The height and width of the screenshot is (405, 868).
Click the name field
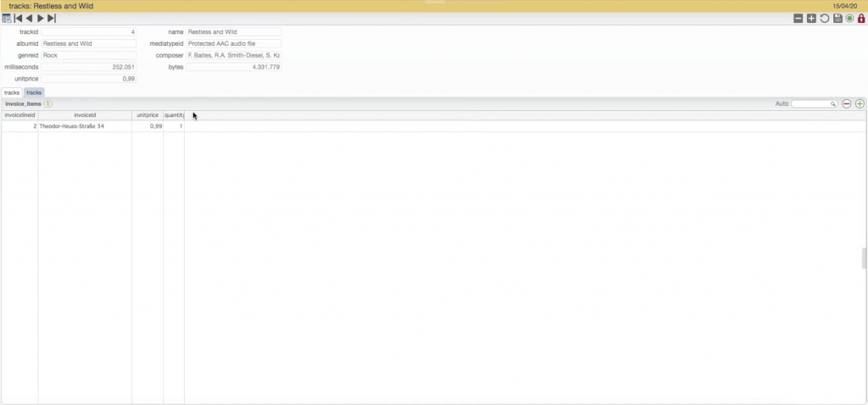(234, 32)
